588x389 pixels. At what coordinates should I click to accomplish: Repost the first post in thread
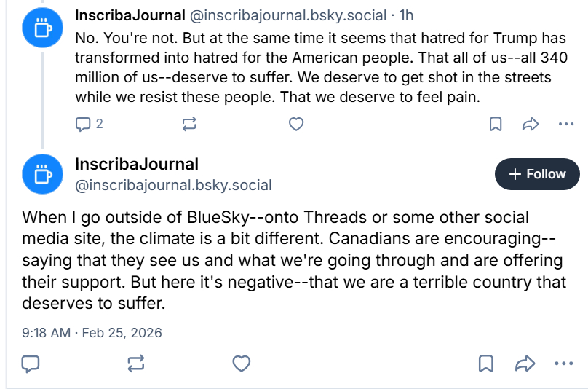[x=189, y=124]
